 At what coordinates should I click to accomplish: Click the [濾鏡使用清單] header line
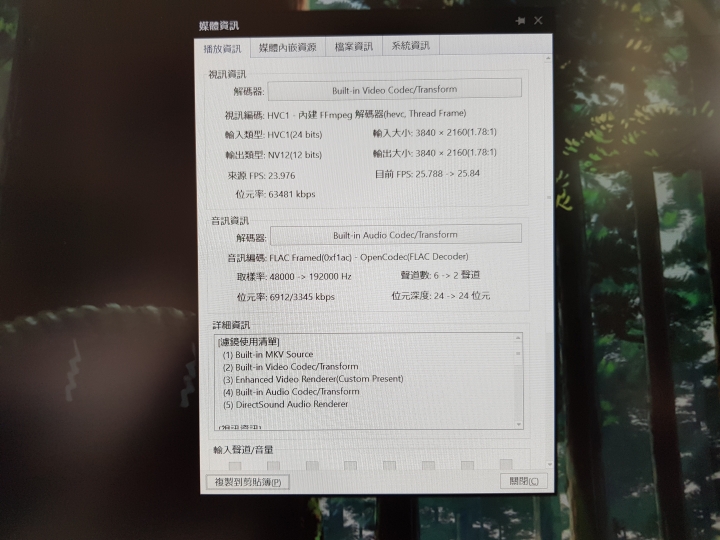(248, 342)
